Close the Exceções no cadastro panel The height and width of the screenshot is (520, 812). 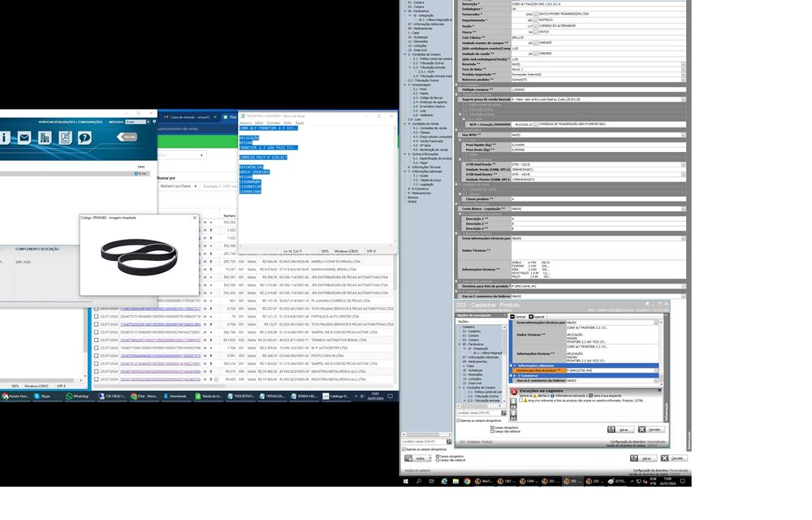click(659, 390)
